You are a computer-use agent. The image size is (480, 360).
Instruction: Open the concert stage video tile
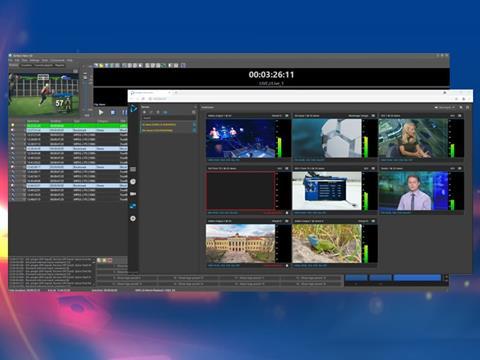click(240, 138)
